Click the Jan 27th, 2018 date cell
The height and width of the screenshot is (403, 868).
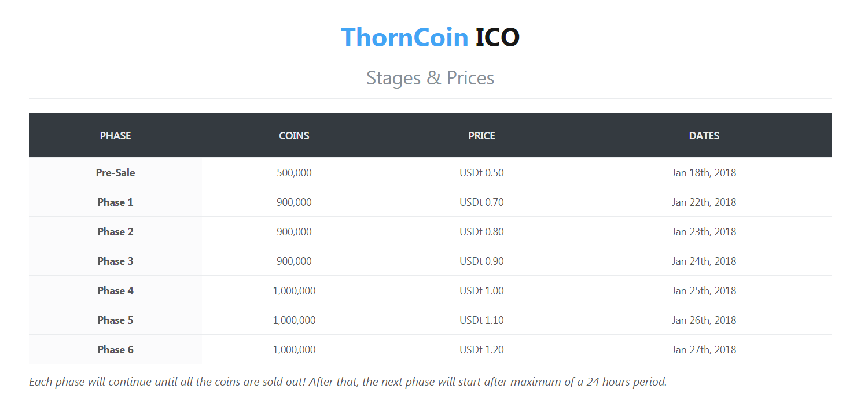tap(704, 349)
